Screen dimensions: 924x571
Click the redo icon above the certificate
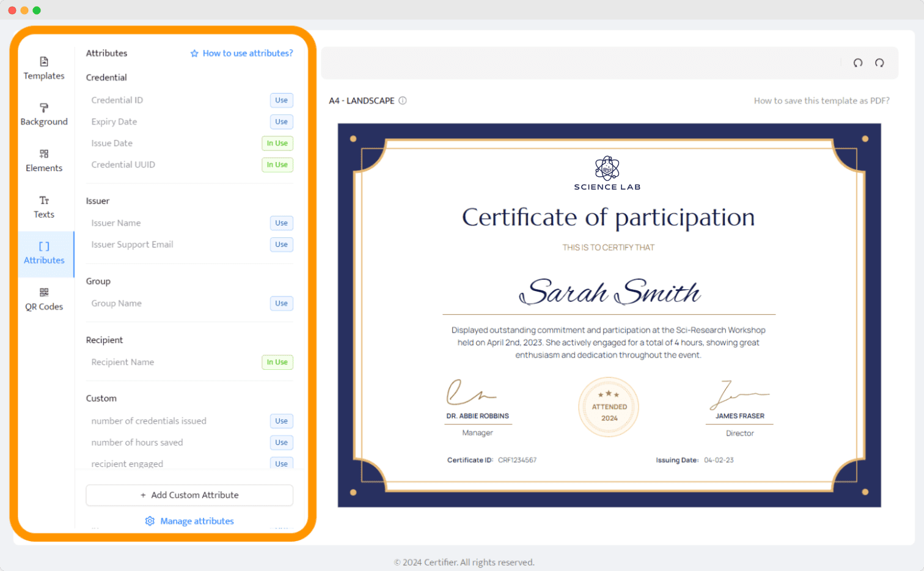(879, 62)
